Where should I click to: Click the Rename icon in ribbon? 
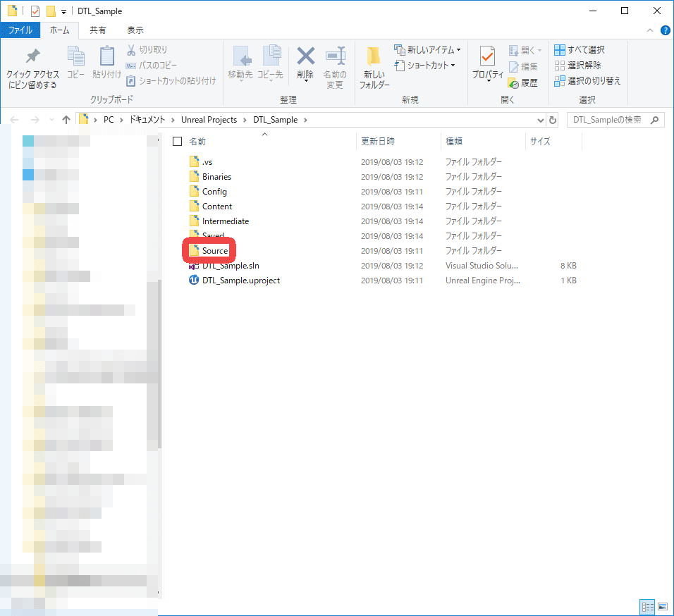(x=334, y=58)
